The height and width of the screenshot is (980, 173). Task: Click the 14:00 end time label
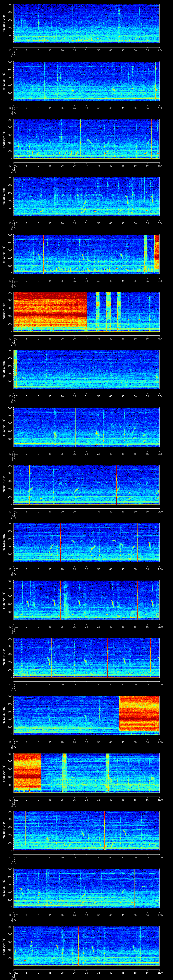(x=159, y=742)
